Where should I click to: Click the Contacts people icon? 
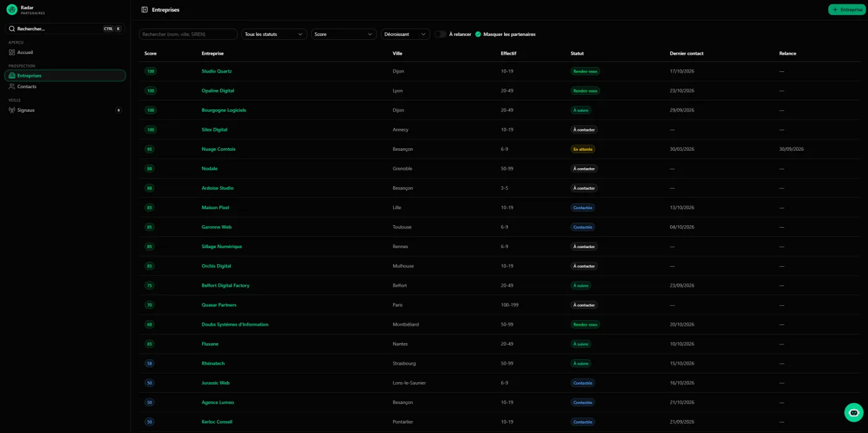12,87
